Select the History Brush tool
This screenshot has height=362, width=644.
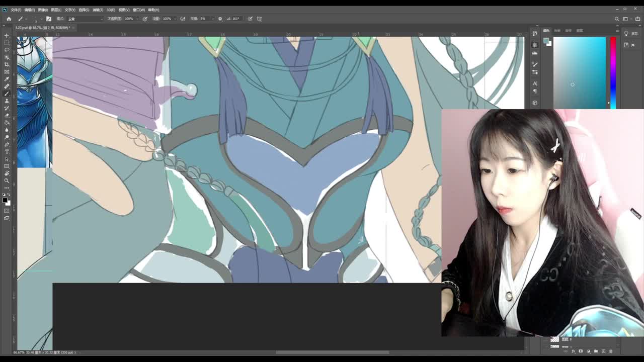point(7,108)
